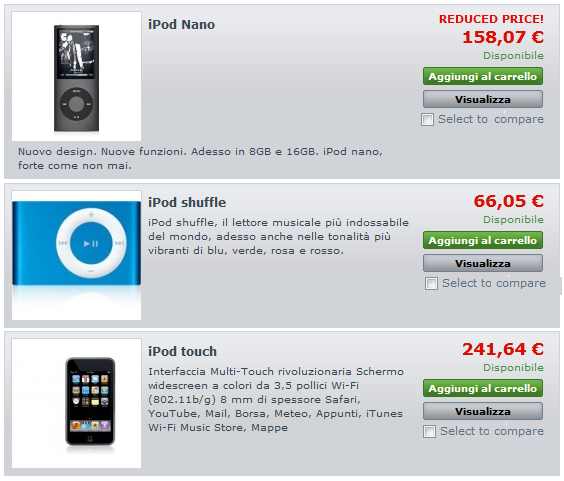Open the iPod touch title link

coord(182,351)
